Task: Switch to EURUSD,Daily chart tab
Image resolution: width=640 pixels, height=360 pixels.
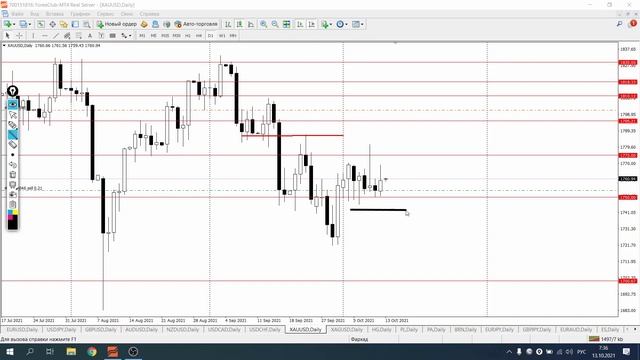Action: [x=22, y=329]
